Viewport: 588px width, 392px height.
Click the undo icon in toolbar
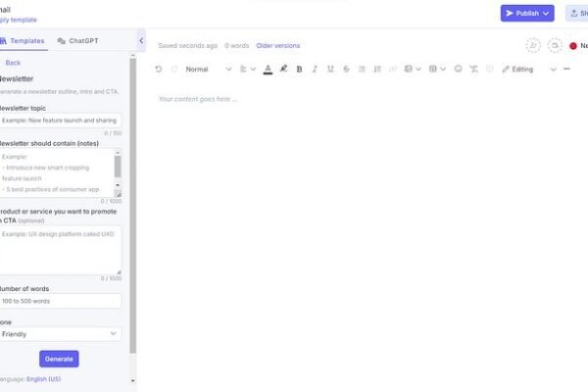[158, 69]
